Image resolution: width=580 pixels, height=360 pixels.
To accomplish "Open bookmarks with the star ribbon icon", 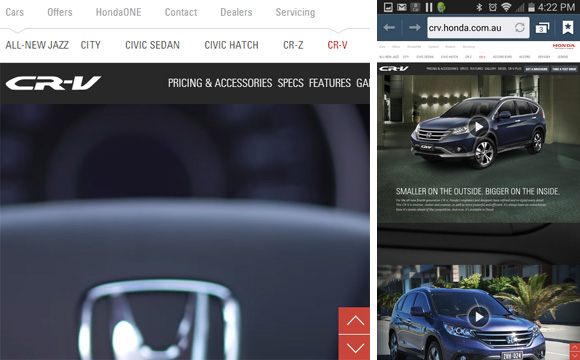I will 568,27.
